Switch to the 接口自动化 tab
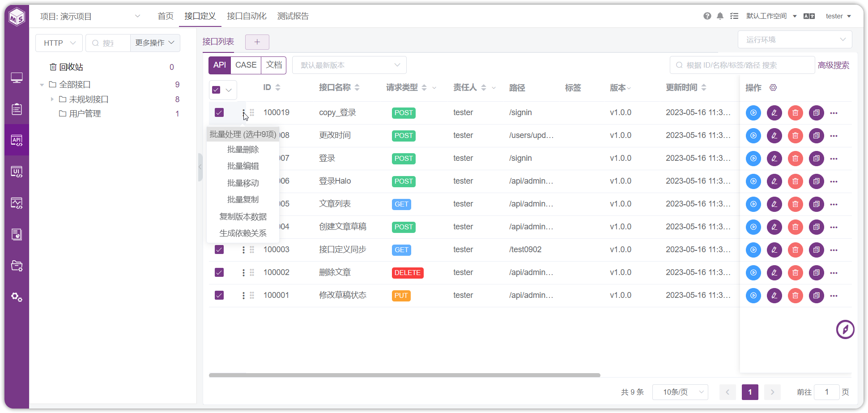This screenshot has height=413, width=868. (247, 16)
